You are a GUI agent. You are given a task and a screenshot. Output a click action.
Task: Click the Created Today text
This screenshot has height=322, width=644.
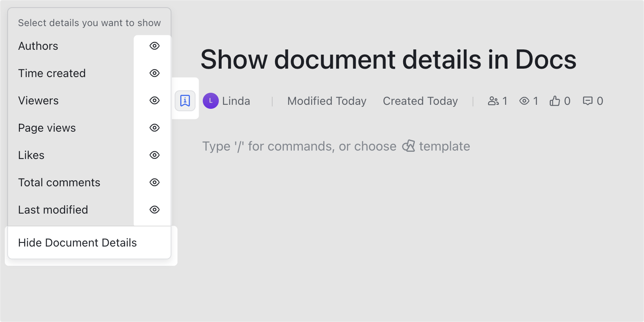(x=420, y=101)
